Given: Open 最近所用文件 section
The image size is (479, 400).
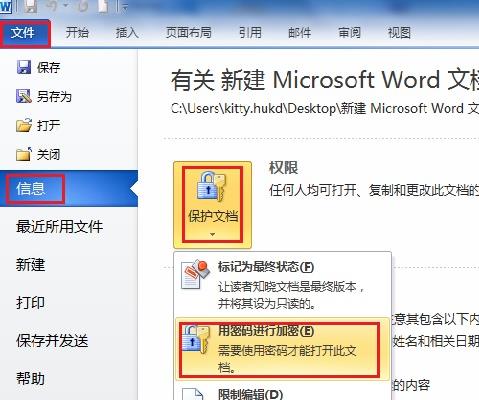Looking at the screenshot, I should [x=59, y=227].
